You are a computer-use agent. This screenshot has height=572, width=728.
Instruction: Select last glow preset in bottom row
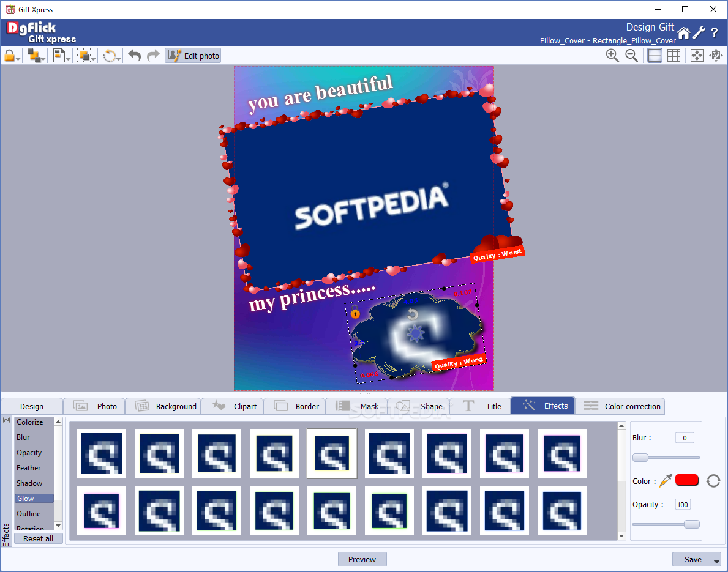click(562, 511)
